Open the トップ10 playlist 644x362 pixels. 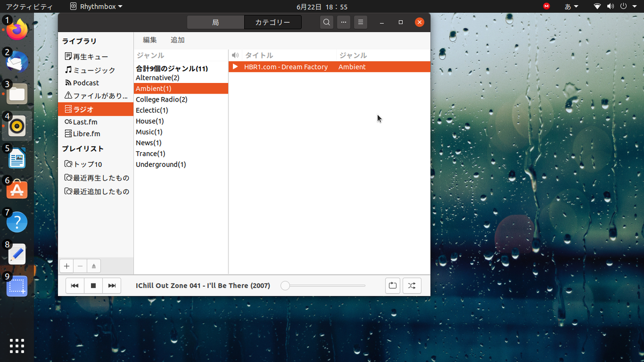point(96,164)
